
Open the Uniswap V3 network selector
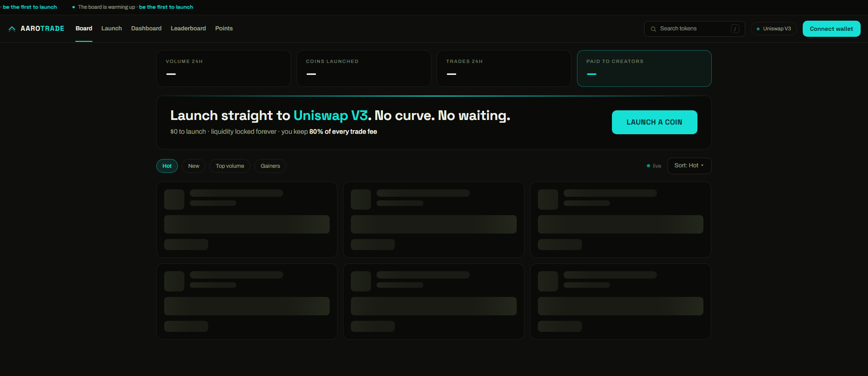click(x=774, y=29)
